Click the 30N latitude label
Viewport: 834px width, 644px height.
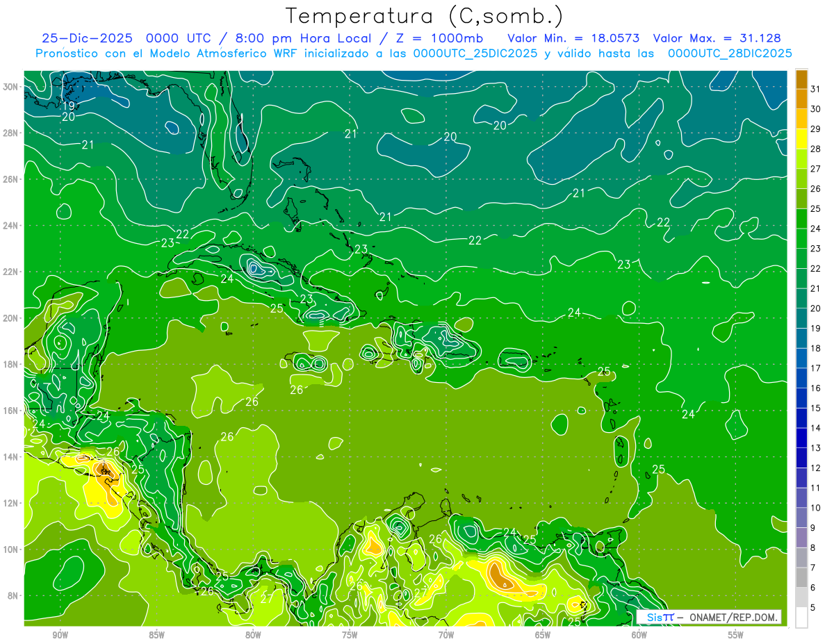[12, 87]
